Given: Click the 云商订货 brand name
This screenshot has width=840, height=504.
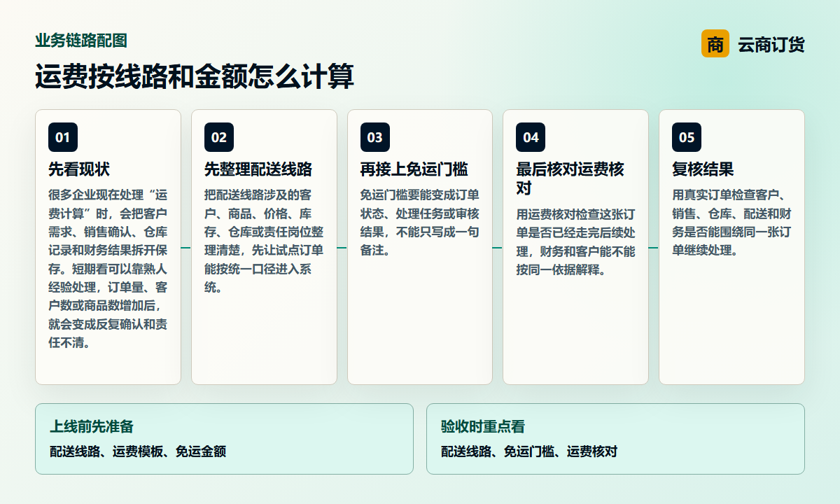Looking at the screenshot, I should tap(771, 45).
